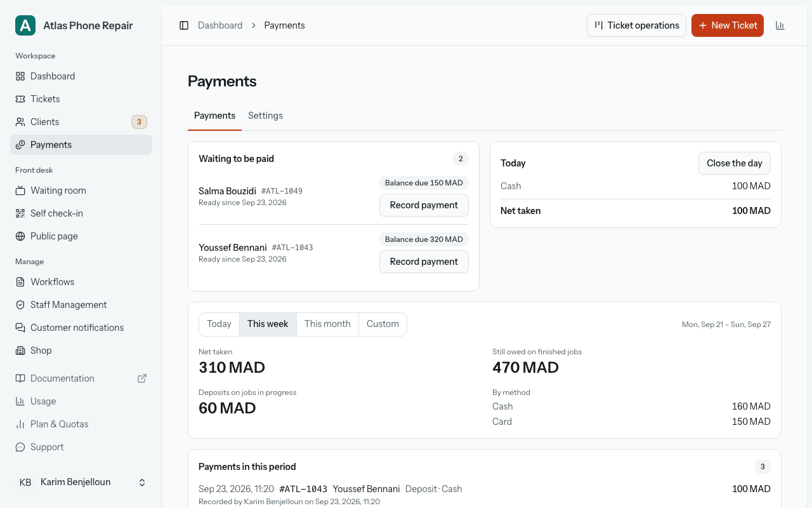Viewport: 812px width, 508px height.
Task: Click ticket number #ATL-1049
Action: pyautogui.click(x=282, y=191)
